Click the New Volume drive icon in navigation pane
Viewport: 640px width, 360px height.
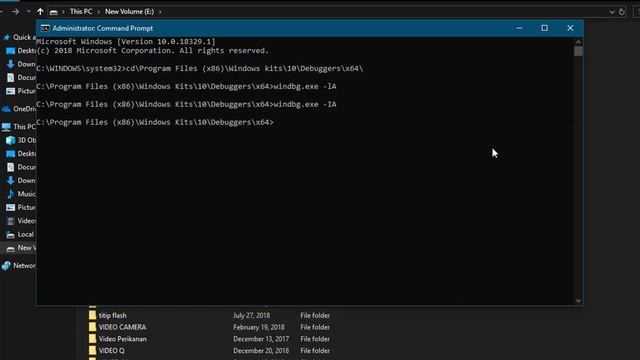coord(10,248)
